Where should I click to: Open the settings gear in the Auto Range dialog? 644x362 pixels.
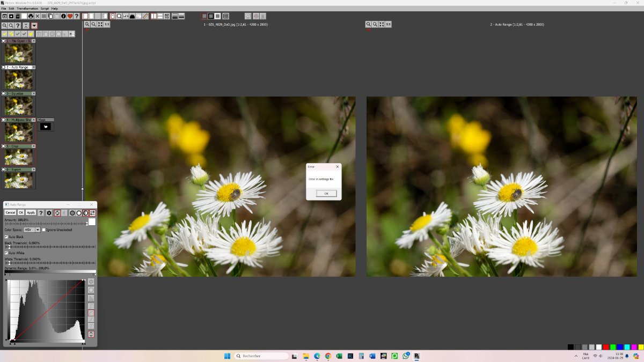pos(49,213)
